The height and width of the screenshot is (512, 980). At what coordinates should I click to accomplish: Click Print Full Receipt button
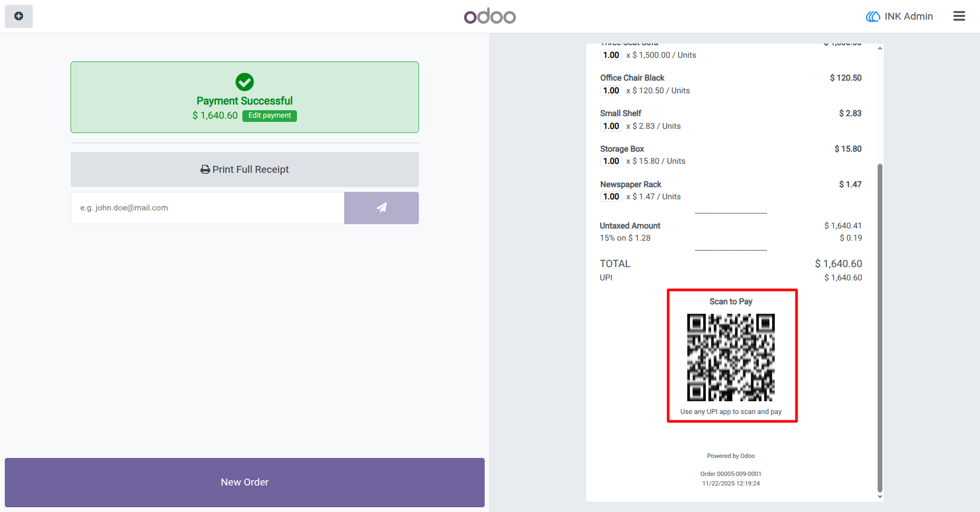[x=244, y=170]
